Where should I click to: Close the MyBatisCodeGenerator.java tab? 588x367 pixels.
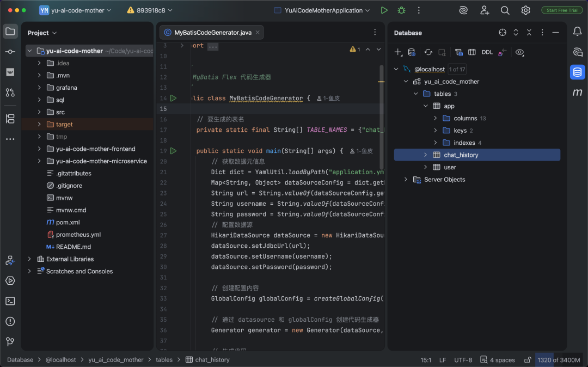[258, 33]
